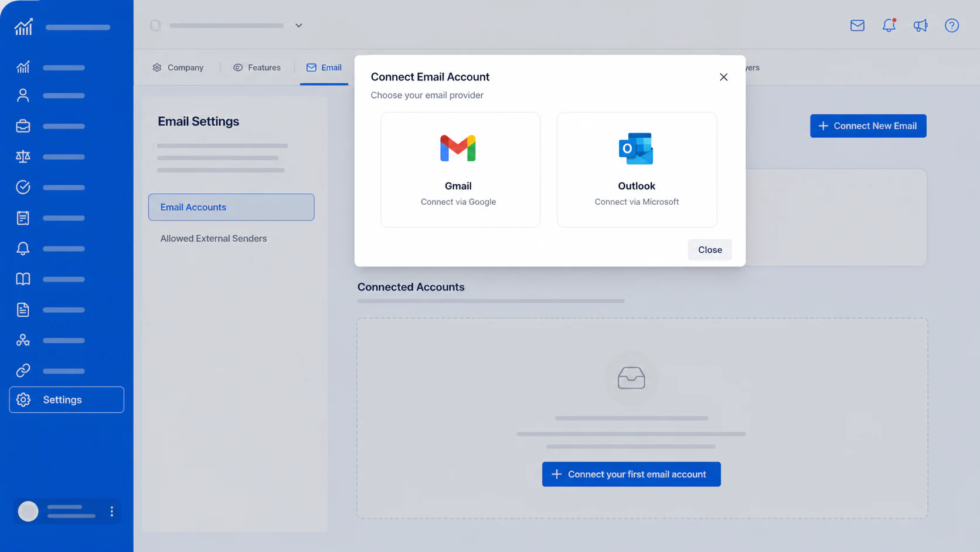Open the user three-dot menu
The image size is (980, 552).
(x=111, y=512)
